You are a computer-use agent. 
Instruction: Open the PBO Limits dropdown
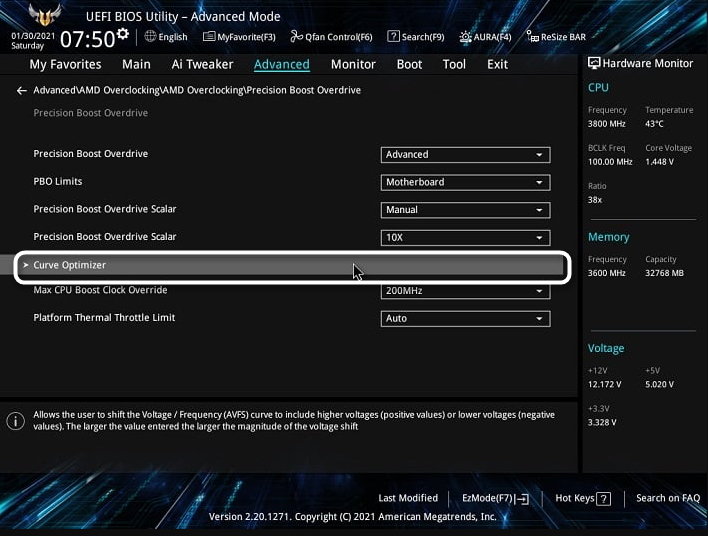coord(466,182)
